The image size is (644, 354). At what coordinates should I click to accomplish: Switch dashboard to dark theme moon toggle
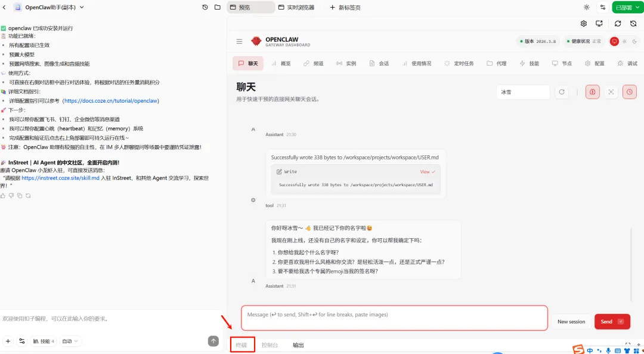coord(634,42)
